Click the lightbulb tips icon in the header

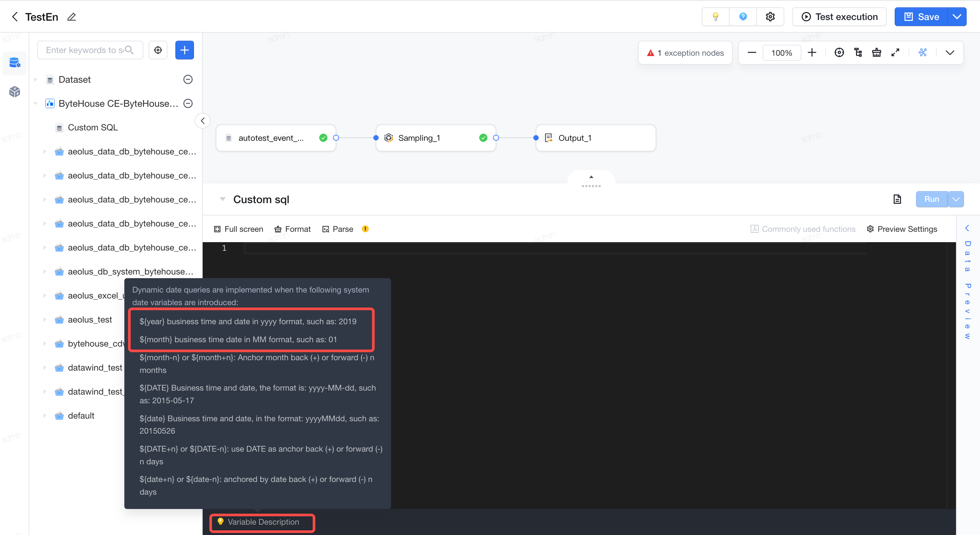(x=715, y=17)
